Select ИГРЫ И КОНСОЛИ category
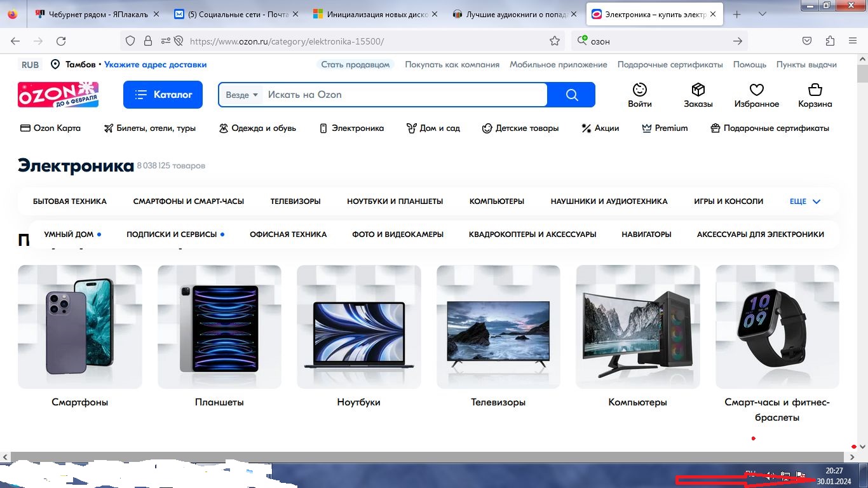Viewport: 868px width, 488px height. point(729,201)
